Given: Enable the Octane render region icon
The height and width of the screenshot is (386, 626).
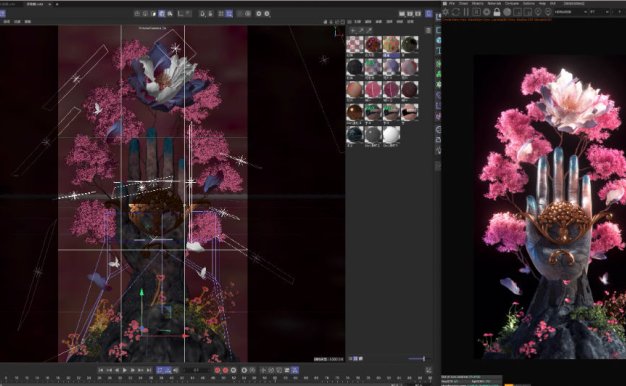Looking at the screenshot, I should pyautogui.click(x=517, y=12).
